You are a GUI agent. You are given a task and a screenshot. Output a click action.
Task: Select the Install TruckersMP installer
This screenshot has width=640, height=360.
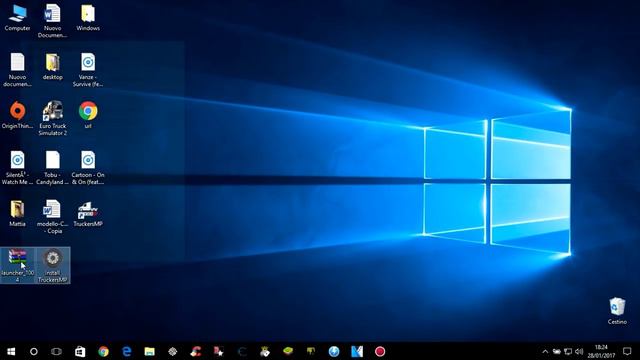[53, 266]
